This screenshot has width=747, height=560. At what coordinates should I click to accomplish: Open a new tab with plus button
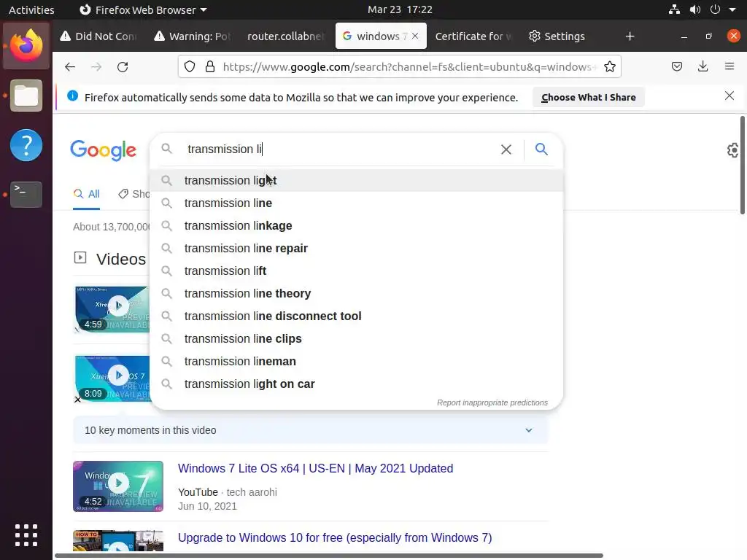point(630,36)
